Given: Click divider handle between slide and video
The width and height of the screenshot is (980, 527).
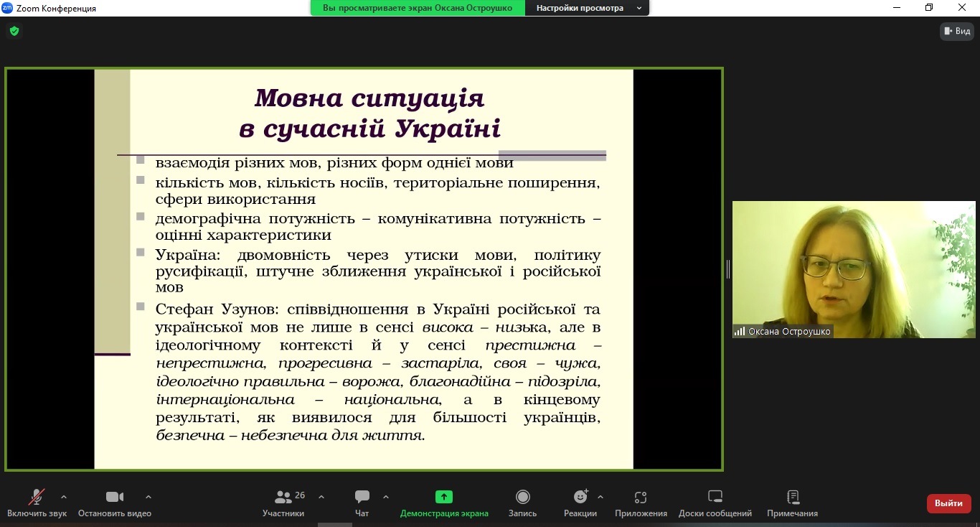Looking at the screenshot, I should pos(727,269).
